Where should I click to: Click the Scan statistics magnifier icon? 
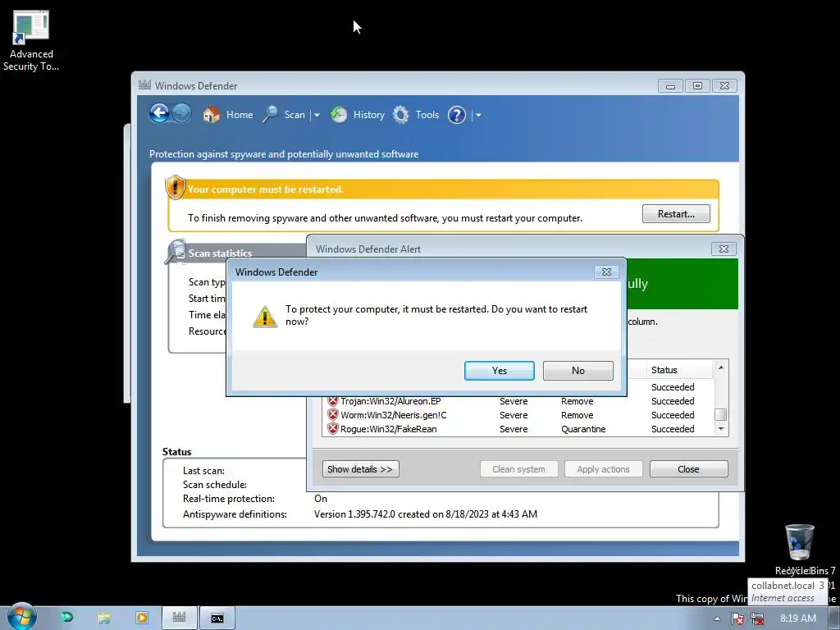coord(176,251)
